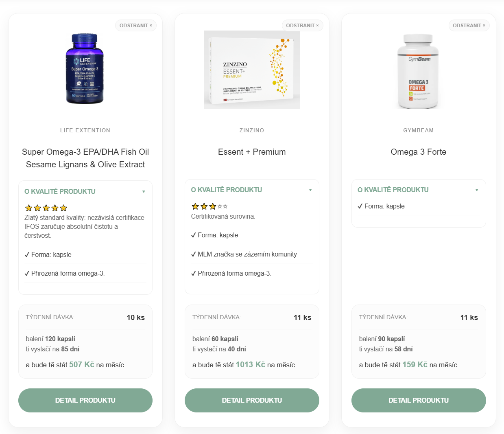Toggle the GymBeam quality panel chevron
Image resolution: width=504 pixels, height=434 pixels.
click(477, 189)
